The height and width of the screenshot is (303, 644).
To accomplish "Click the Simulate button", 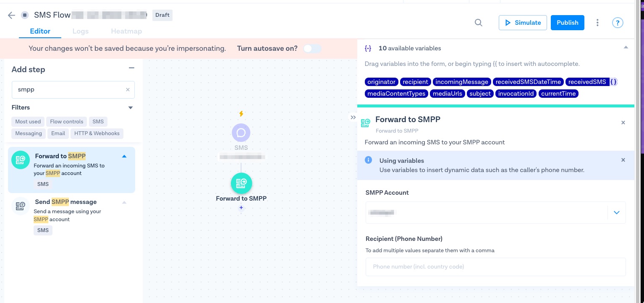I will (523, 23).
